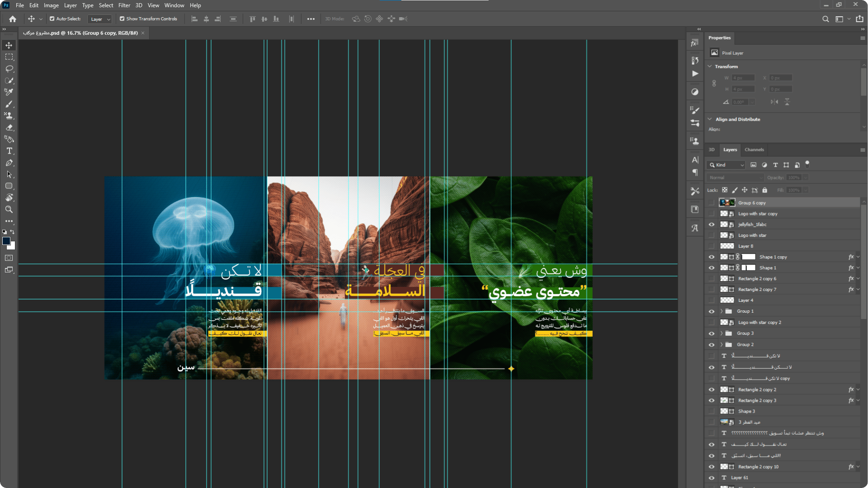Select the Pen tool
868x488 pixels.
9,163
